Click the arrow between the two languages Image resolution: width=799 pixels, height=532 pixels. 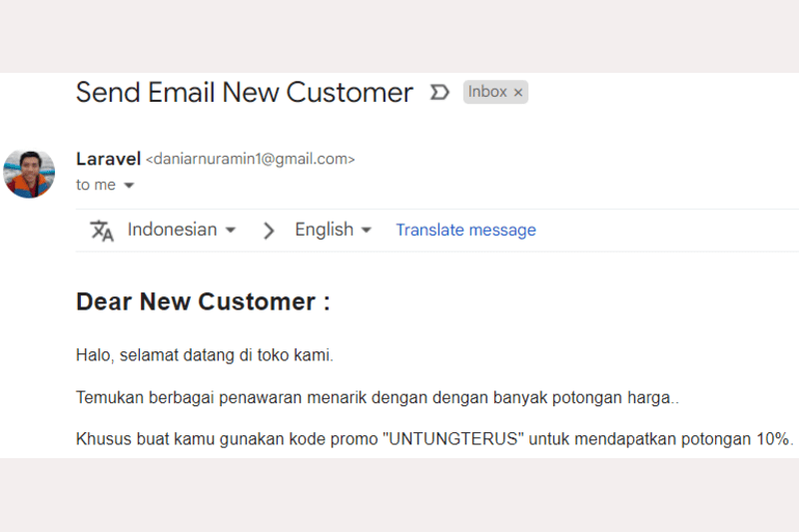tap(268, 231)
